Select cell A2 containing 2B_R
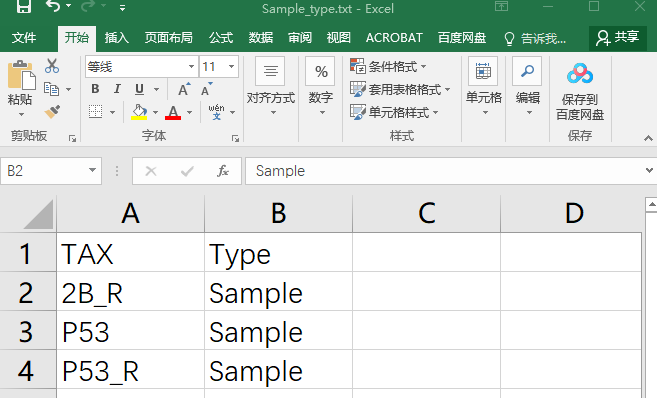The image size is (657, 398). pyautogui.click(x=130, y=292)
